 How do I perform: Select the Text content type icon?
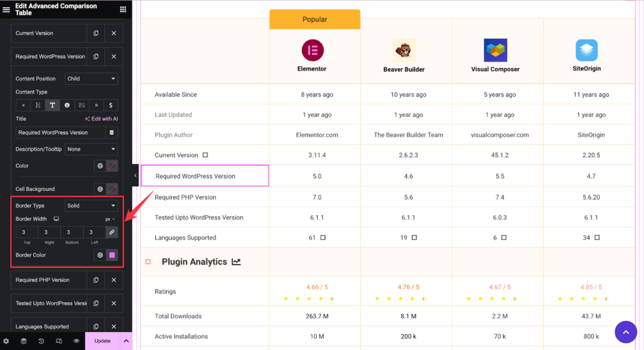pos(52,106)
